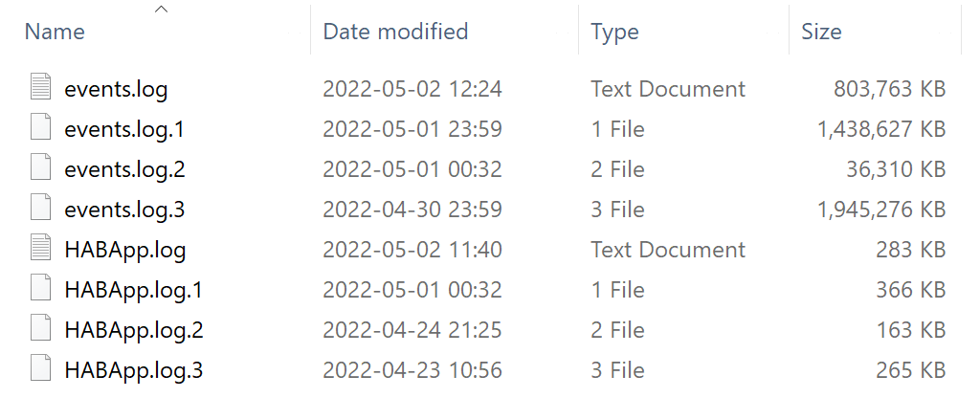Click the 2022-04-23 10:56 date entry
The width and height of the screenshot is (980, 398).
[x=412, y=371]
